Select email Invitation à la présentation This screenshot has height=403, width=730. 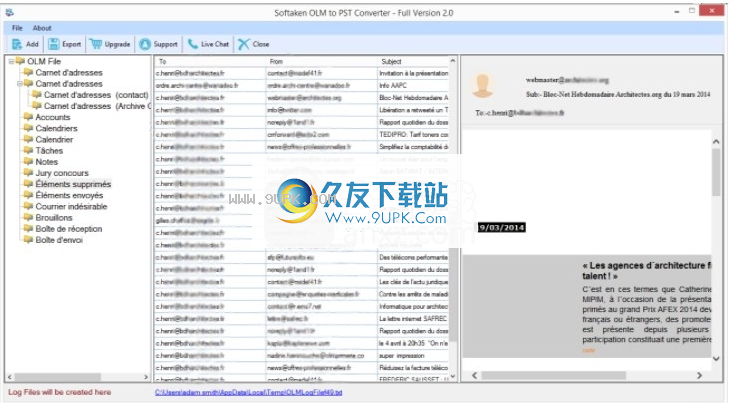point(302,74)
